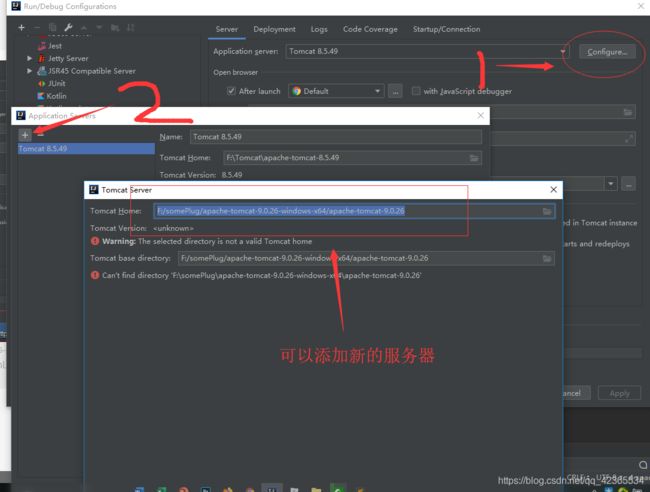
Task: Open the wrench edit templates icon
Action: pyautogui.click(x=68, y=28)
